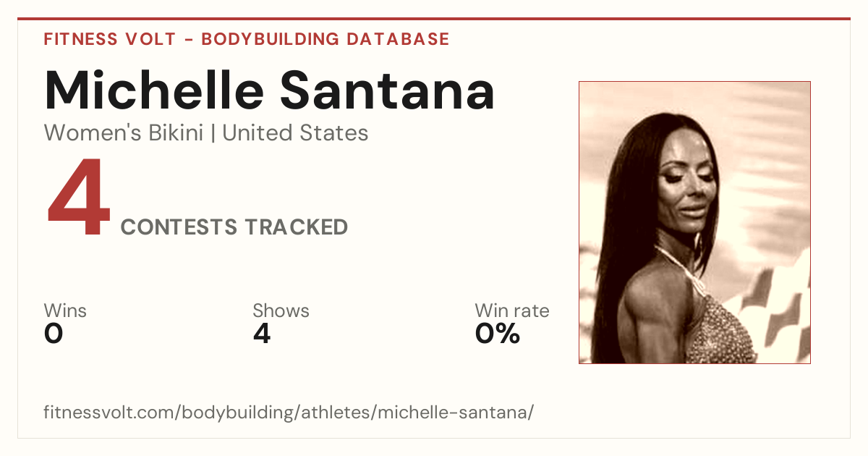The image size is (868, 456).
Task: Click the word Santana in the title
Action: [388, 90]
